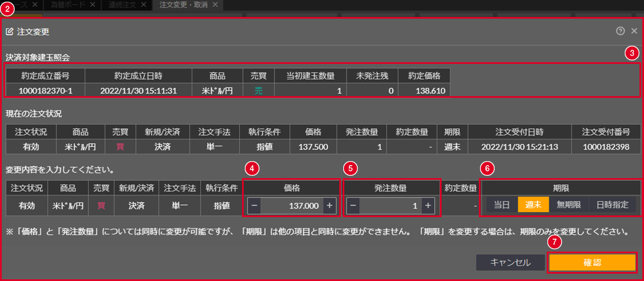This screenshot has height=281, width=644.
Task: Select 日時指定 as the 期限
Action: click(613, 205)
